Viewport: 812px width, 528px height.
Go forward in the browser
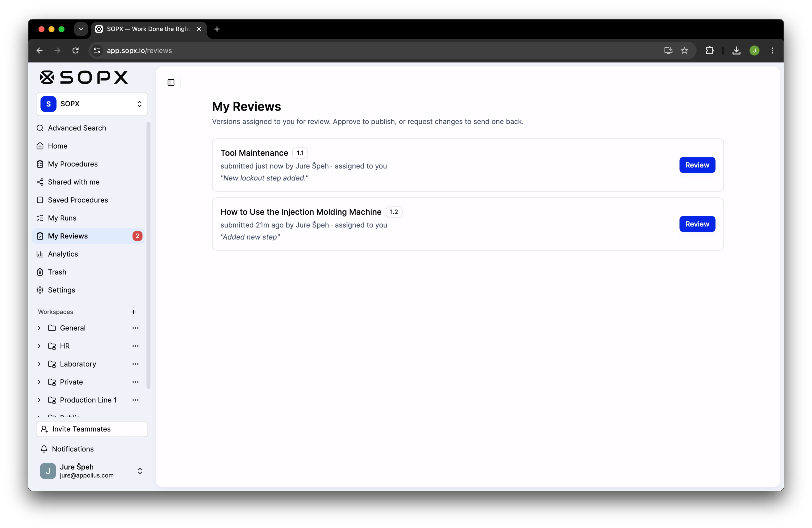[x=57, y=50]
